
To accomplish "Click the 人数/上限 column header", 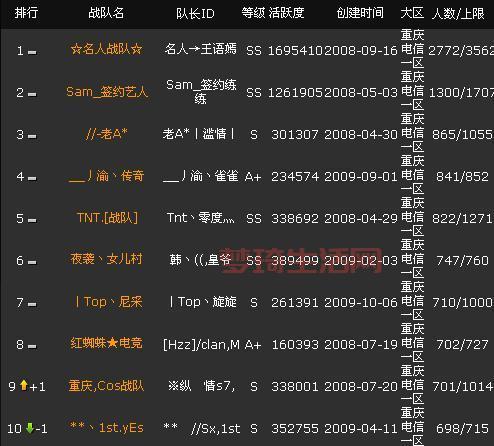I will point(458,13).
